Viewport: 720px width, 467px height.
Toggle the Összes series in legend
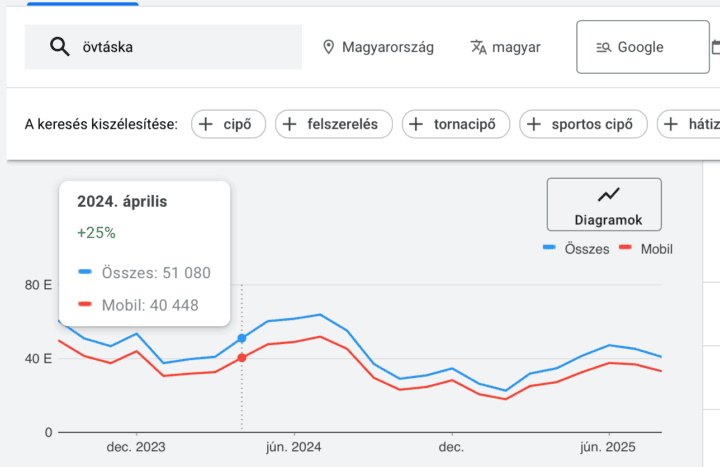click(x=575, y=249)
